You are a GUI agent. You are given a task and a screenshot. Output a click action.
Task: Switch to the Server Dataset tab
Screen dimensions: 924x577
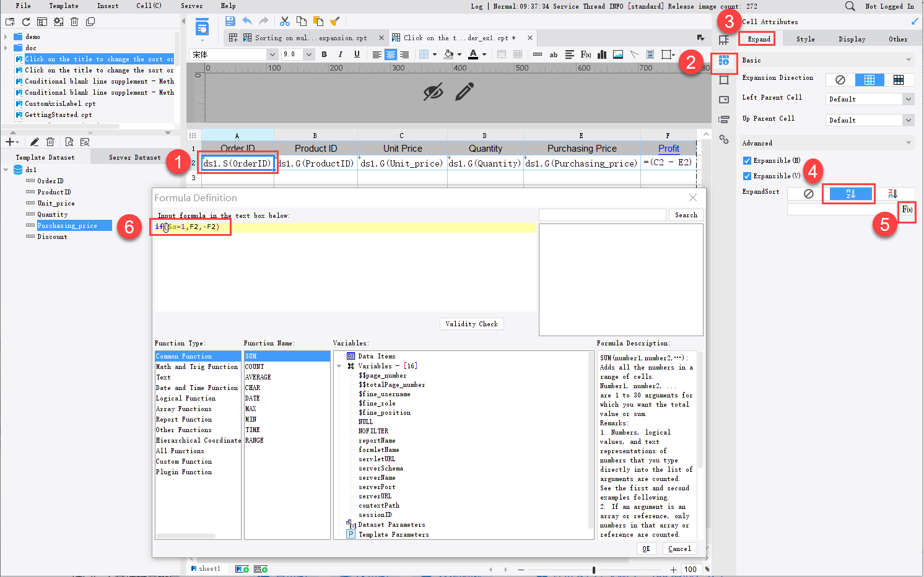click(x=135, y=157)
